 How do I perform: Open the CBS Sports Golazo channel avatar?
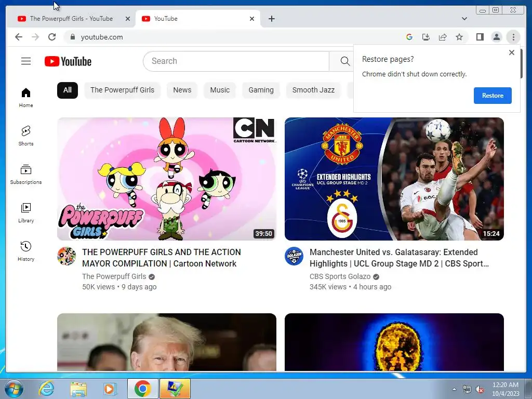pyautogui.click(x=294, y=256)
